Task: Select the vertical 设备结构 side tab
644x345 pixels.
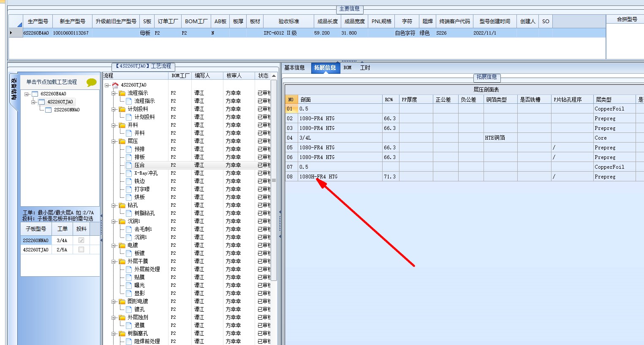Action: pyautogui.click(x=14, y=89)
